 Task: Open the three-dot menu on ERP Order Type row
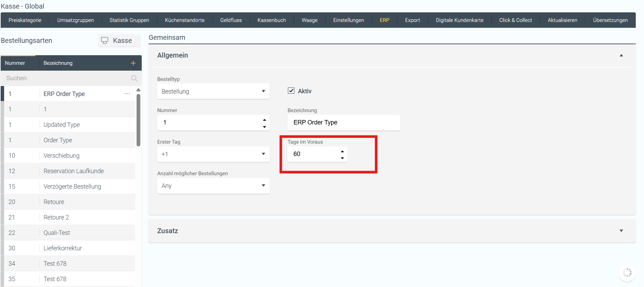[x=127, y=94]
